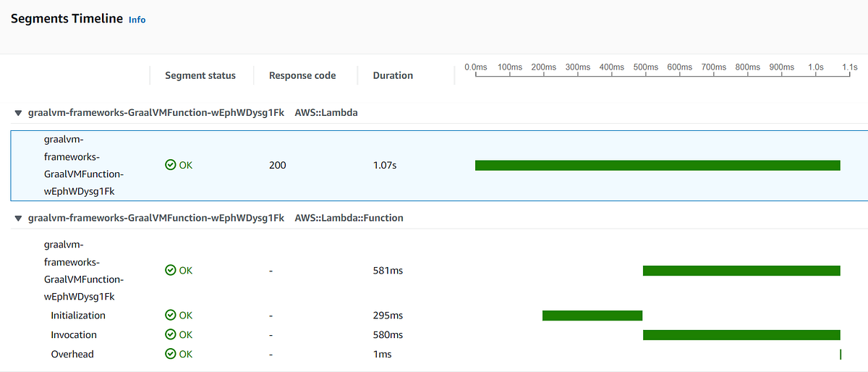Image resolution: width=868 pixels, height=372 pixels.
Task: Click the OK status icon in Initialization row
Action: [x=171, y=316]
